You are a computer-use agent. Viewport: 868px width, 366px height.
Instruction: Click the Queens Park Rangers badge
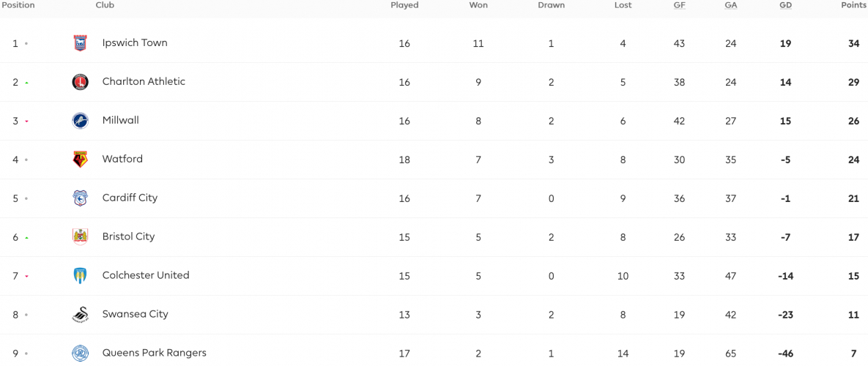click(x=81, y=353)
